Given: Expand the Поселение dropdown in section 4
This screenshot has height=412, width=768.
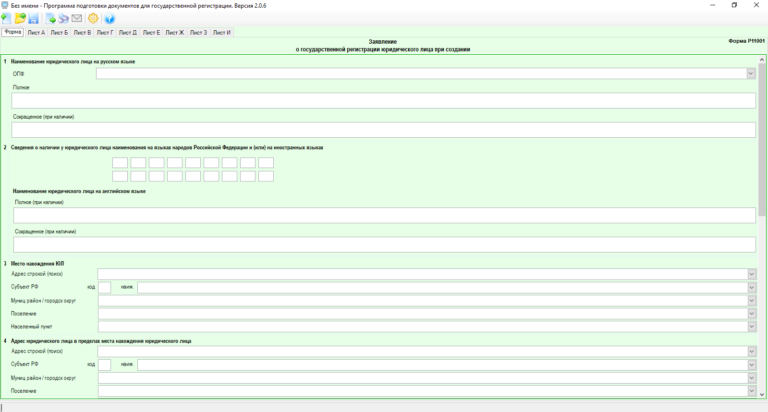Looking at the screenshot, I should pos(751,391).
